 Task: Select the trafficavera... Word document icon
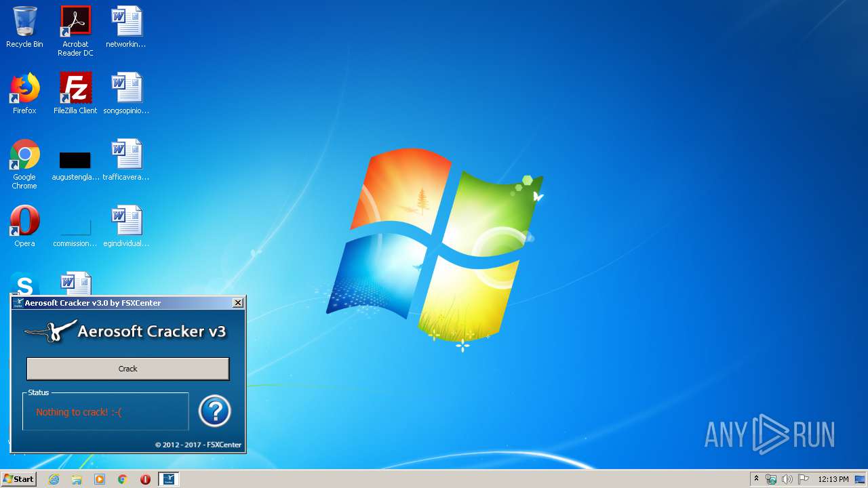[126, 160]
